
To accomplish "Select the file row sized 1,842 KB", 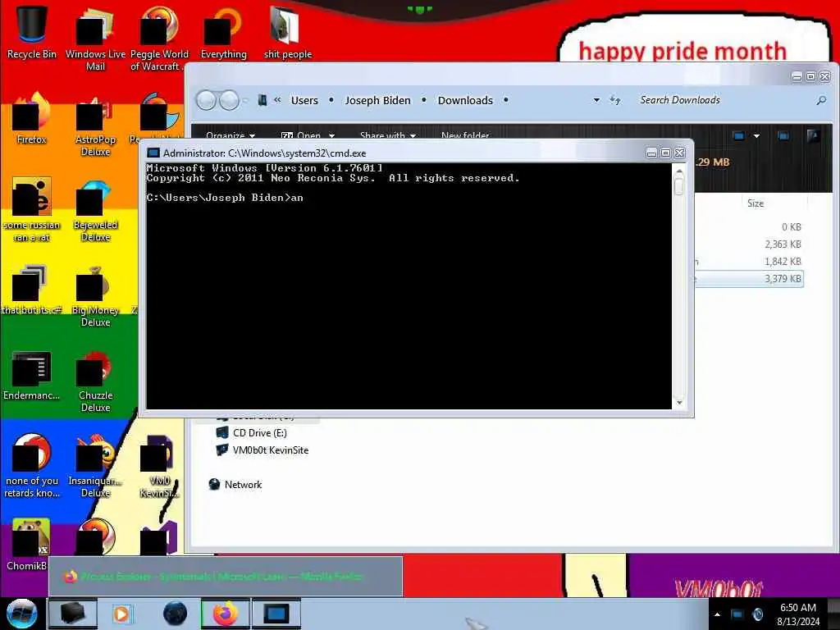I will (x=750, y=262).
